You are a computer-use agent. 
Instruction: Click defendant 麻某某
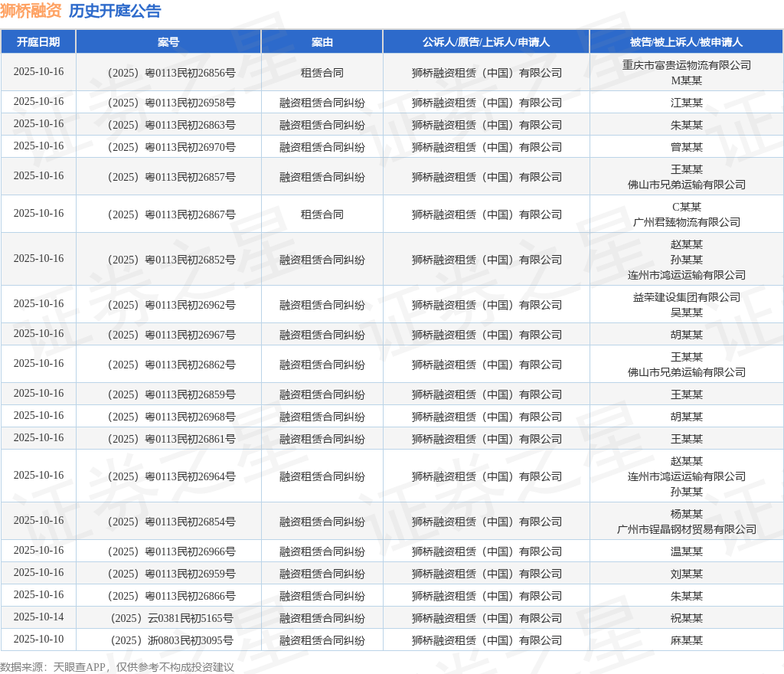pos(687,640)
